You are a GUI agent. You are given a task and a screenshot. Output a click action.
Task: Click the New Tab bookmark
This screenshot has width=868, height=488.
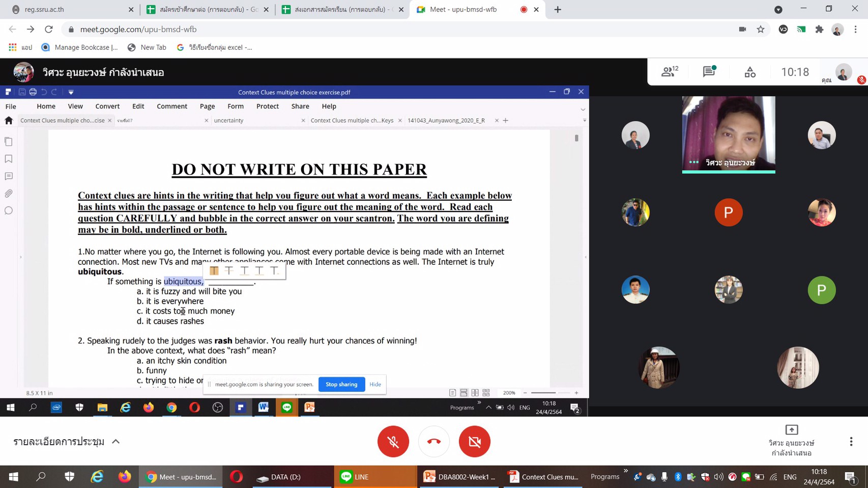click(x=147, y=47)
